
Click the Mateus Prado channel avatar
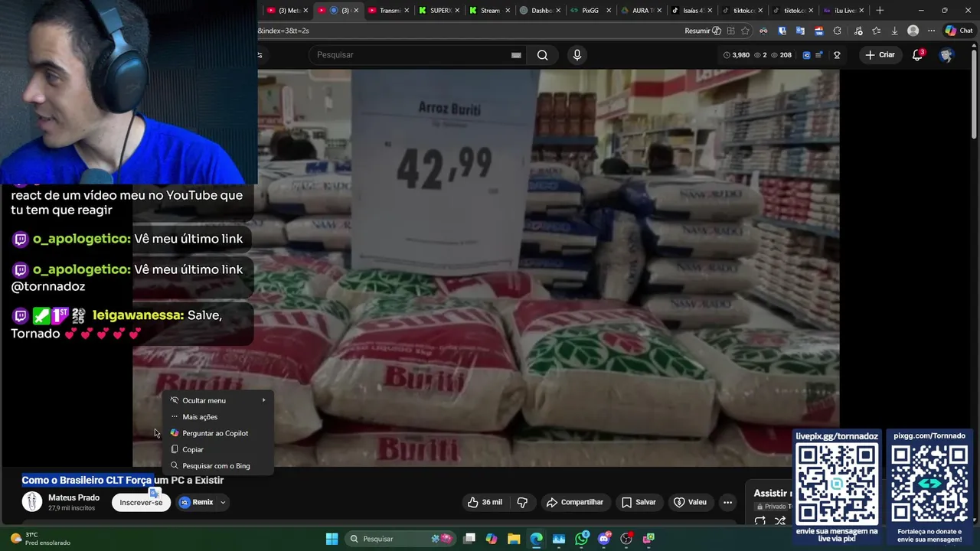[x=32, y=502]
